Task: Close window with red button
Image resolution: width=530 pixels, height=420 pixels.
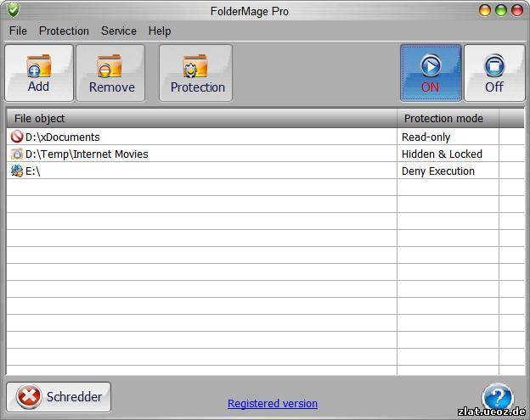Action: (517, 10)
